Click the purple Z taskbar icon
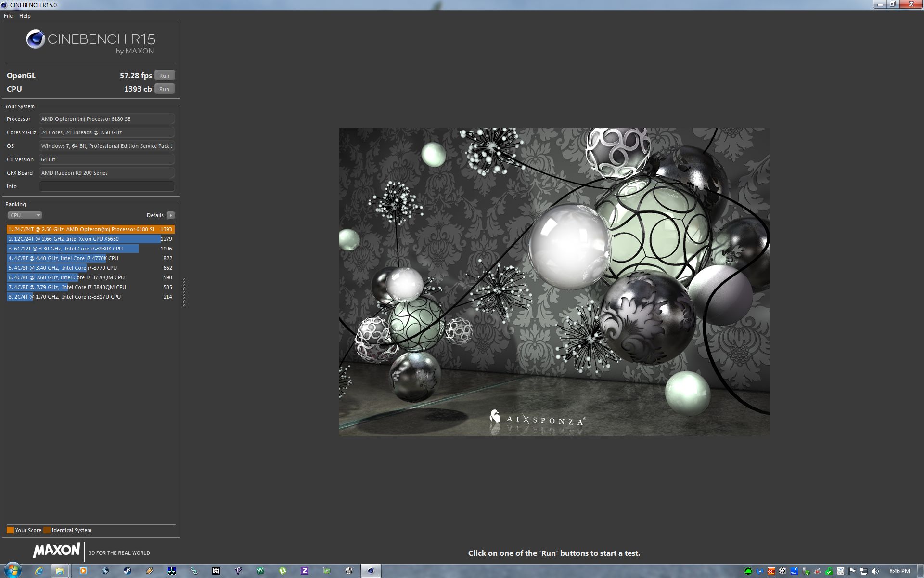The height and width of the screenshot is (578, 924). click(305, 571)
